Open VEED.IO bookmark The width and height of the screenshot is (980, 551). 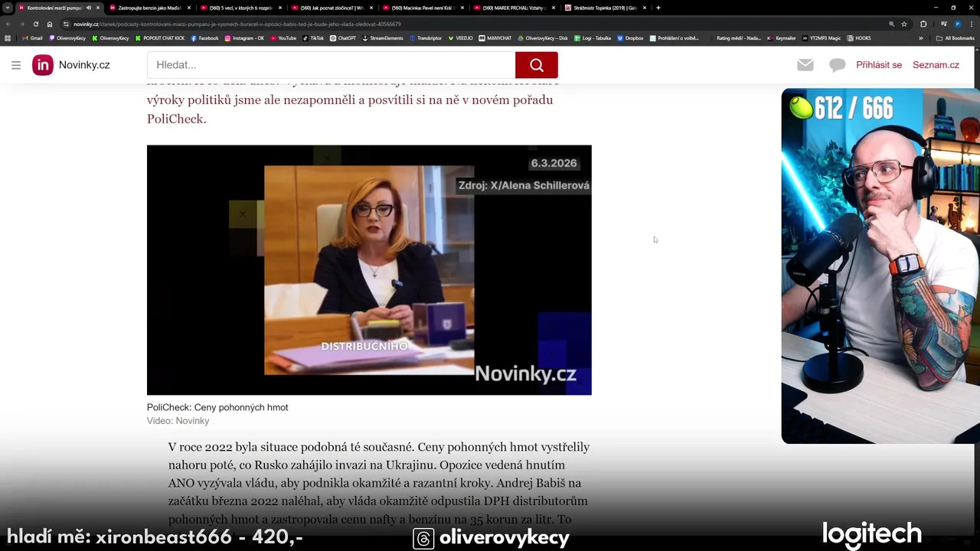tap(460, 38)
